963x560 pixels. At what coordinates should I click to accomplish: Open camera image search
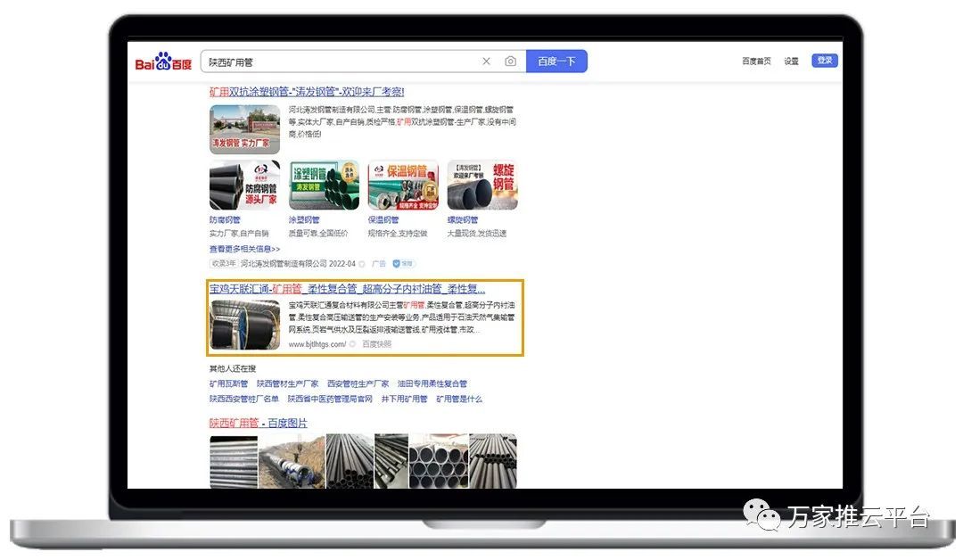(510, 62)
